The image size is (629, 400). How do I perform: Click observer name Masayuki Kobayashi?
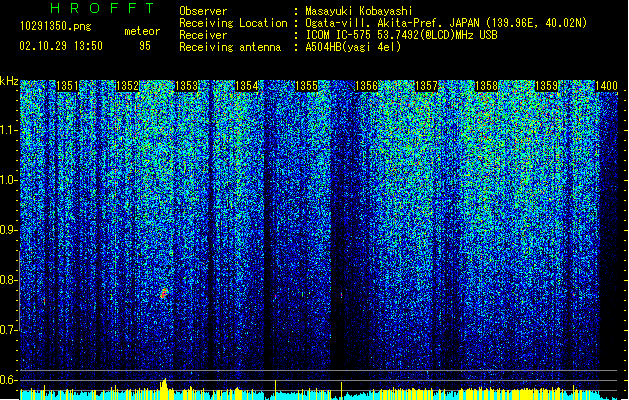(x=359, y=11)
